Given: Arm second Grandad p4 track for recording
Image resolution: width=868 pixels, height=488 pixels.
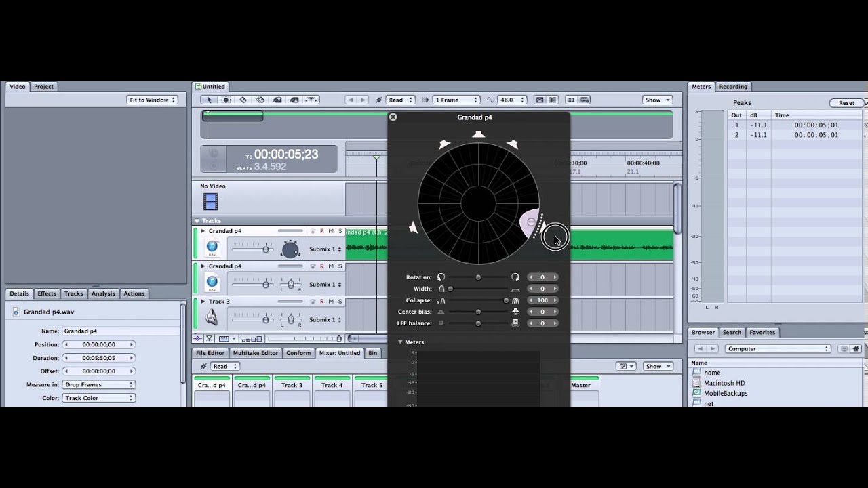Looking at the screenshot, I should tap(322, 266).
